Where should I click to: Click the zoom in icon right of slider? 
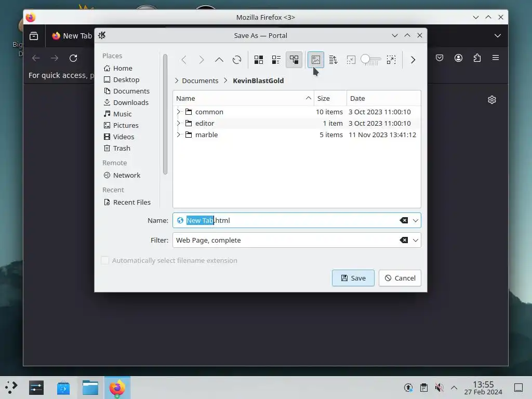(x=391, y=60)
